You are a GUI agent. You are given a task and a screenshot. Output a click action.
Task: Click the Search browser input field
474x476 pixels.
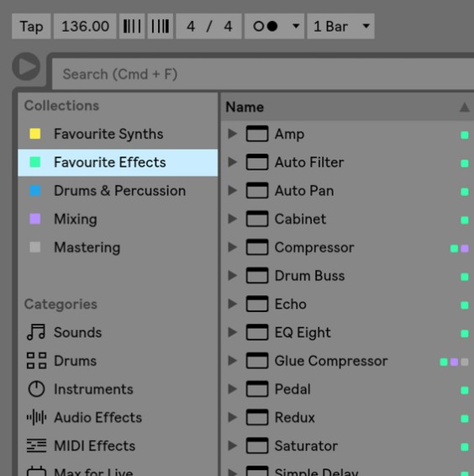pyautogui.click(x=263, y=74)
